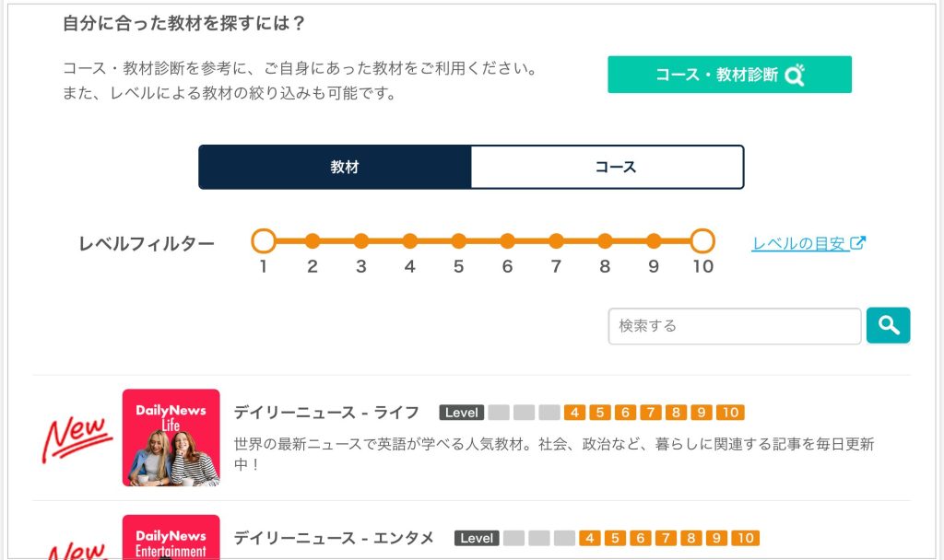Click the right slider handle at level 10

point(702,240)
